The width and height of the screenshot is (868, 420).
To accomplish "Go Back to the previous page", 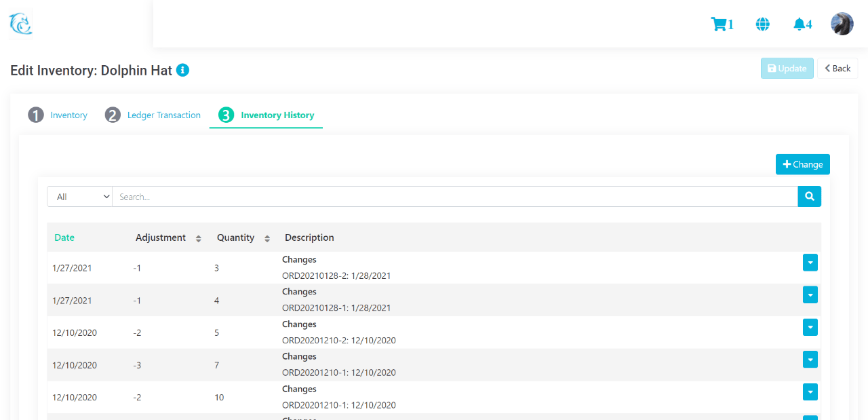I will (837, 69).
